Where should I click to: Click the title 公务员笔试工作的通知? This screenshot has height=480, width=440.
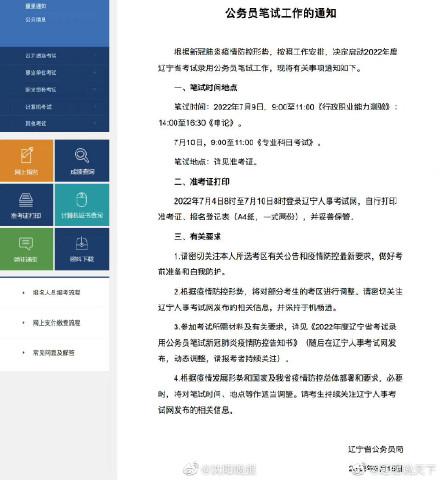coord(280,13)
